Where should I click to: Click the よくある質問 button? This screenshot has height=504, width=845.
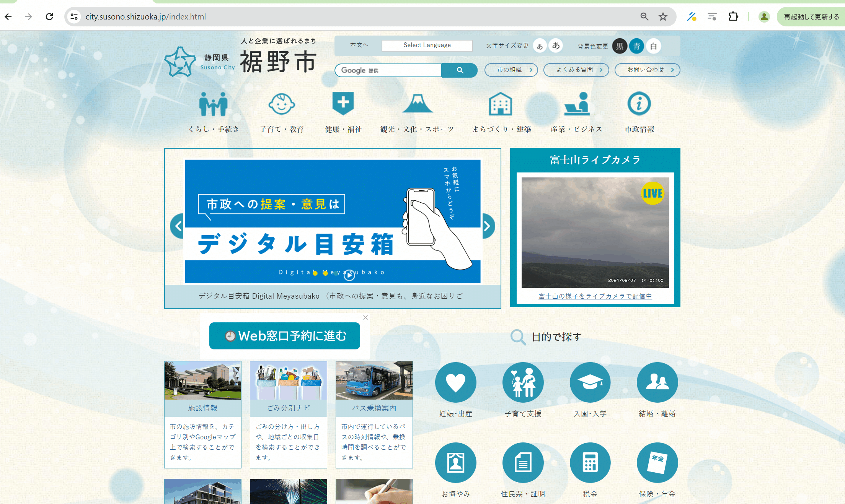pos(576,70)
